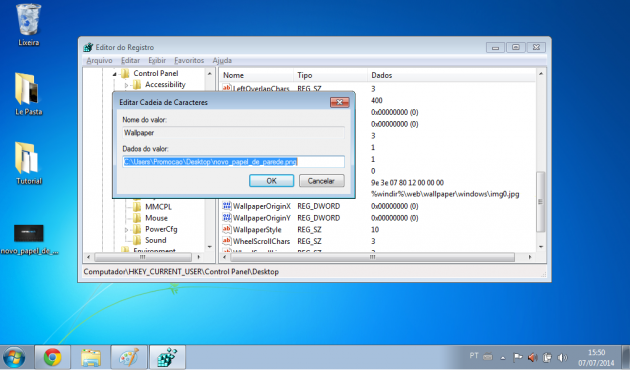
Task: Open the Favoritos menu
Action: pyautogui.click(x=189, y=60)
